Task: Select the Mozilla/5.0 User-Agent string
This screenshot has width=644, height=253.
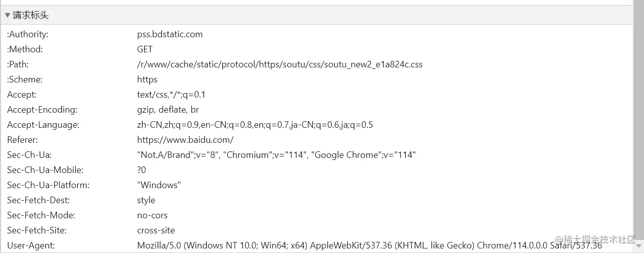Action: [x=369, y=245]
